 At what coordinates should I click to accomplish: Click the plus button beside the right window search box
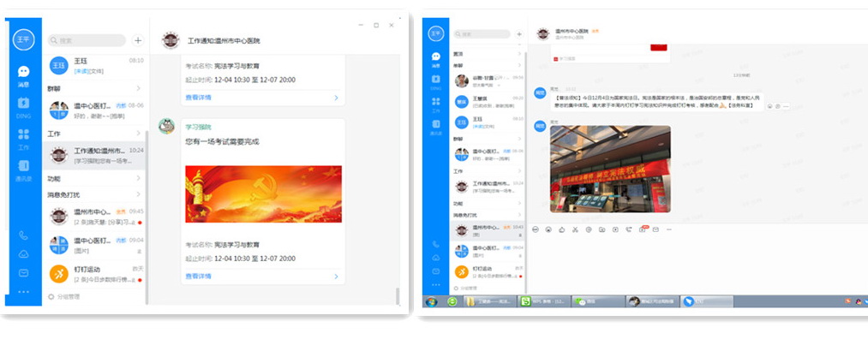(x=518, y=34)
